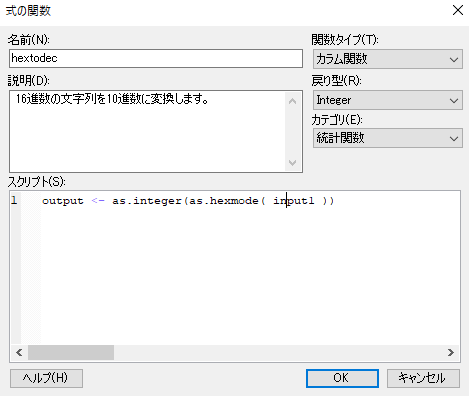Open the カテゴリ dropdown showing 統計関数
Screen dimensions: 469x396
(388, 138)
